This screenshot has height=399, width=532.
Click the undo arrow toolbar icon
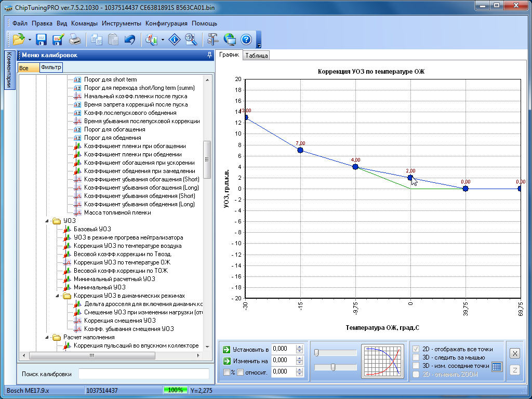coord(130,39)
